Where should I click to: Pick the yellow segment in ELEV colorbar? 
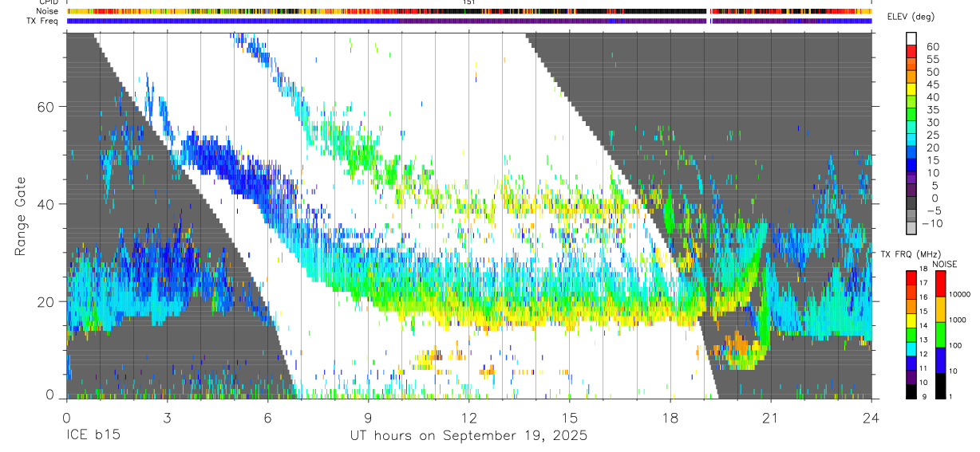pyautogui.click(x=911, y=88)
